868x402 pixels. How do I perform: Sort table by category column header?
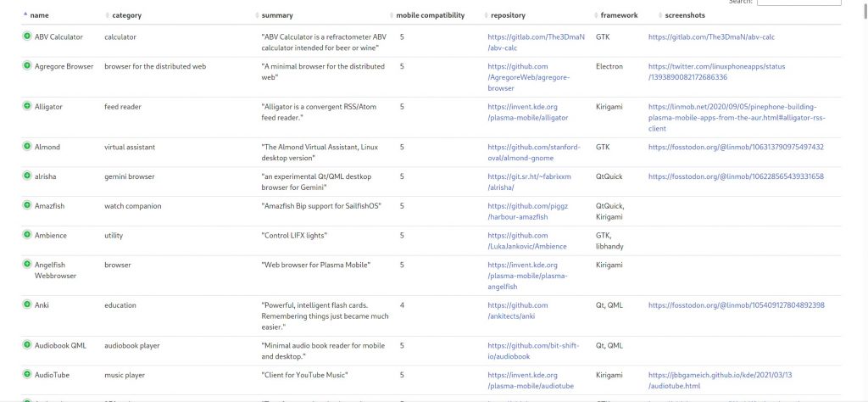[122, 15]
